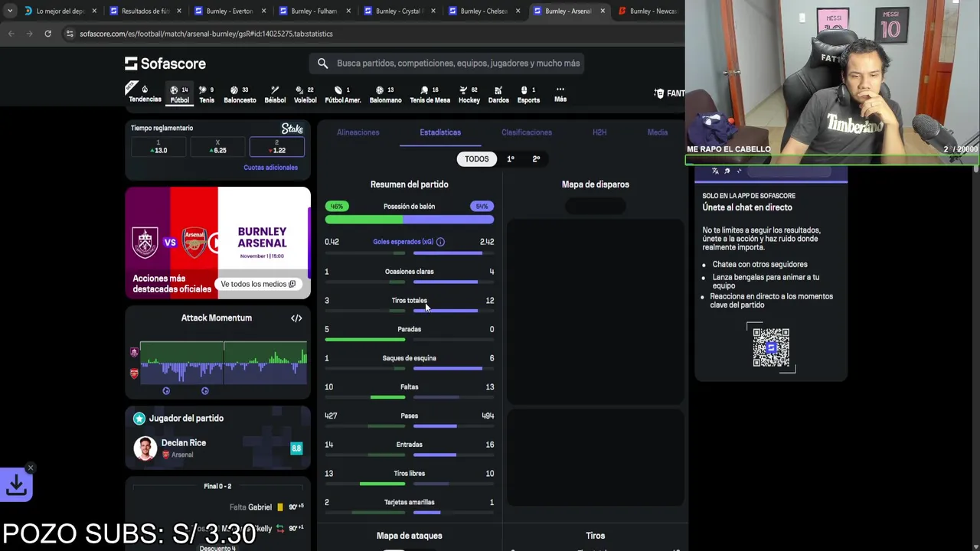980x551 pixels.
Task: Click the Attack Momentum graph
Action: point(222,361)
